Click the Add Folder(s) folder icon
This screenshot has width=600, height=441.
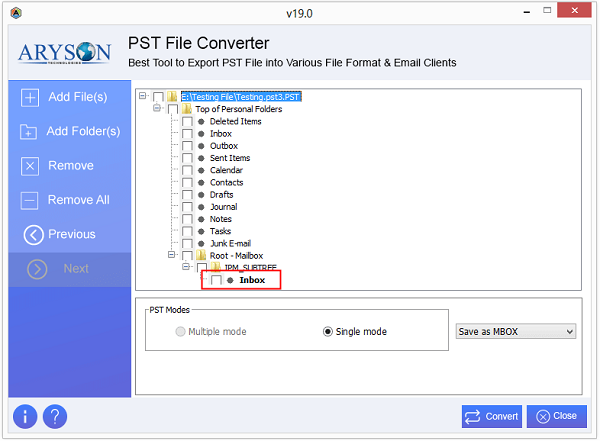click(29, 132)
